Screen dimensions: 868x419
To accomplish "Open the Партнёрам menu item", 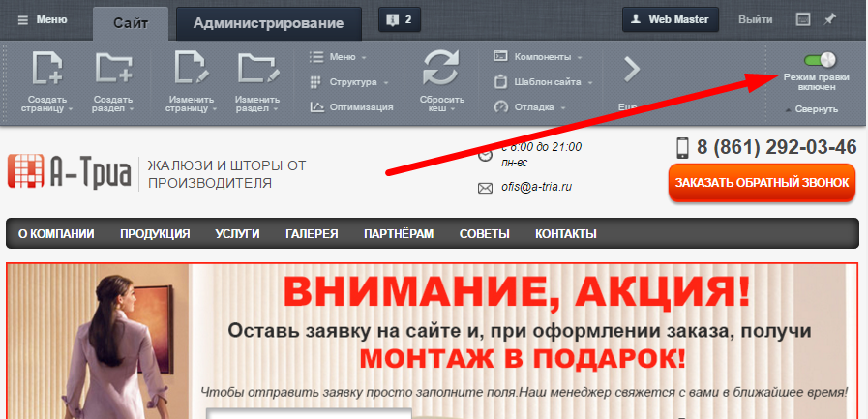I will coord(399,233).
